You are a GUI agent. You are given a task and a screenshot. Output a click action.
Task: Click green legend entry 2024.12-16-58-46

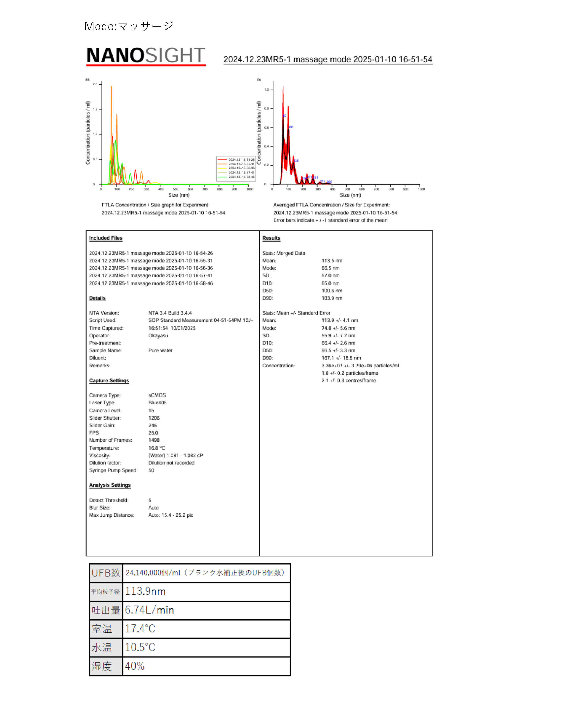tap(236, 177)
